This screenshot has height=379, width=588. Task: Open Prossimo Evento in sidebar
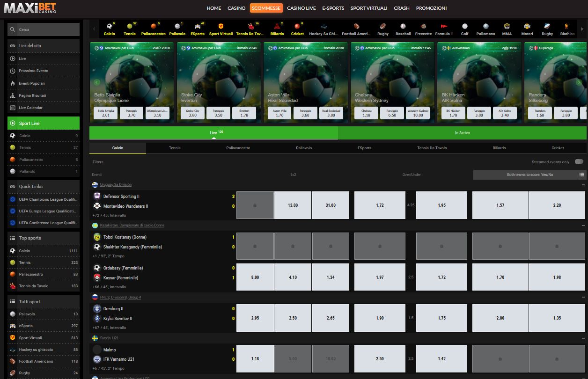coord(44,71)
